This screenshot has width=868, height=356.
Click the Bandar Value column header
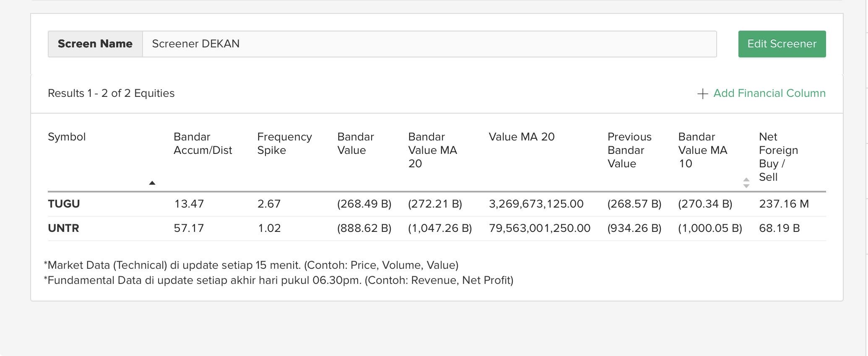(355, 143)
